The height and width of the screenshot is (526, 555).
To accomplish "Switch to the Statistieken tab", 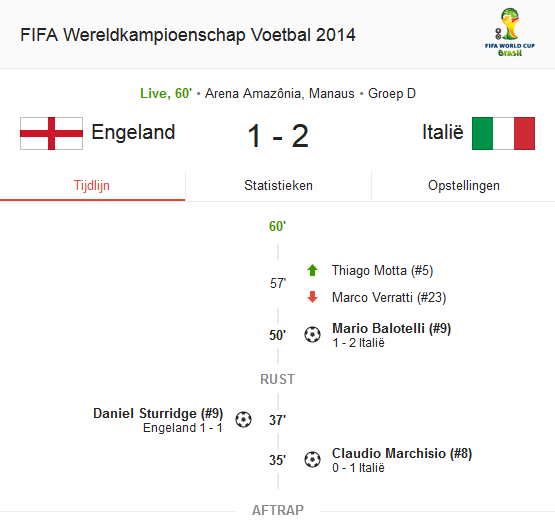I will coord(278,186).
